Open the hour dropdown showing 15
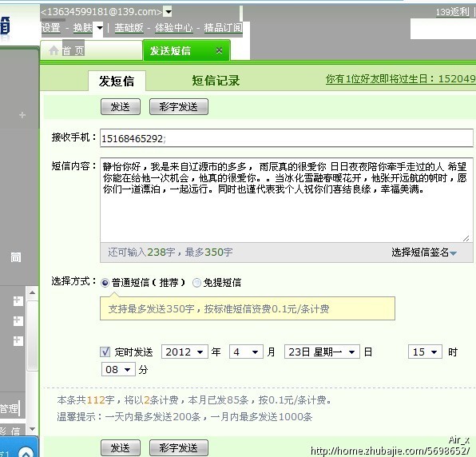This screenshot has width=476, height=457. click(x=425, y=352)
